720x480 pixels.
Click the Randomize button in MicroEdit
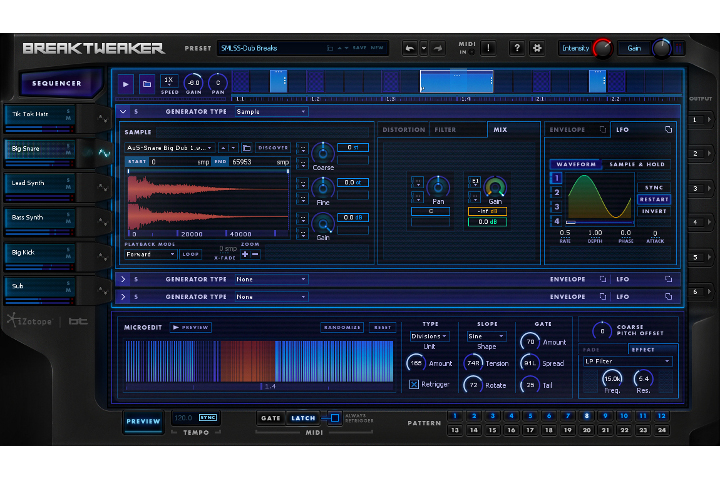tap(342, 327)
